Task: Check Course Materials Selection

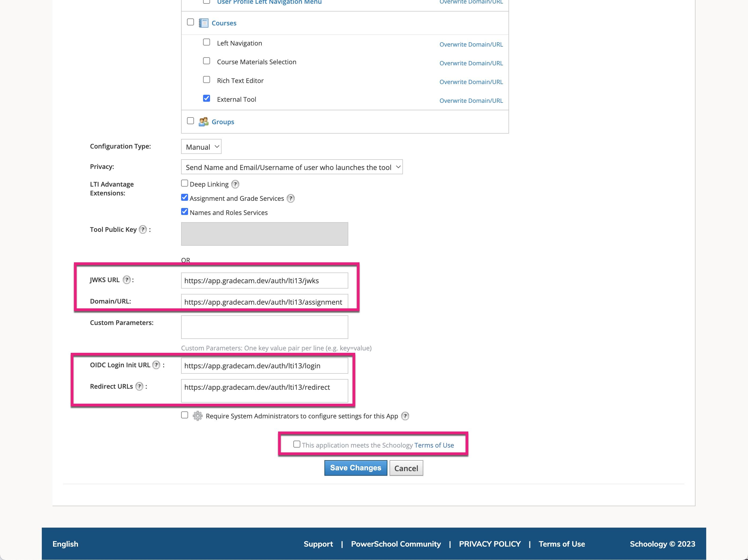Action: 206,61
